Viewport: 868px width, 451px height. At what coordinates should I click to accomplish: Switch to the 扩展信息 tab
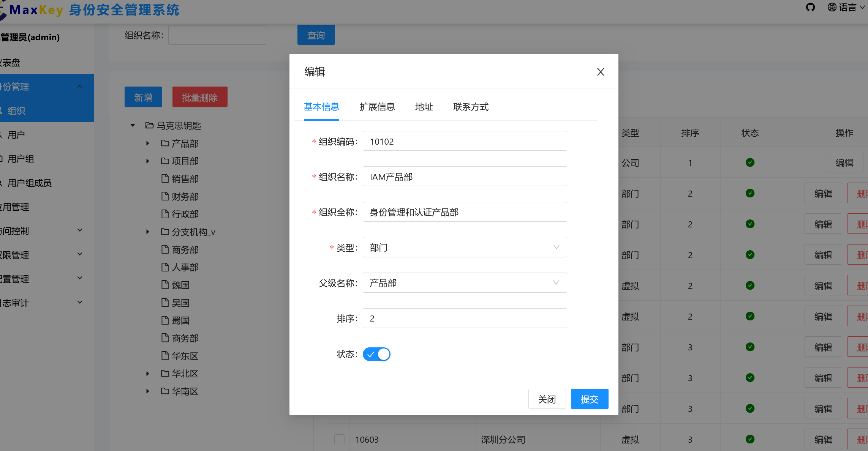[x=377, y=107]
